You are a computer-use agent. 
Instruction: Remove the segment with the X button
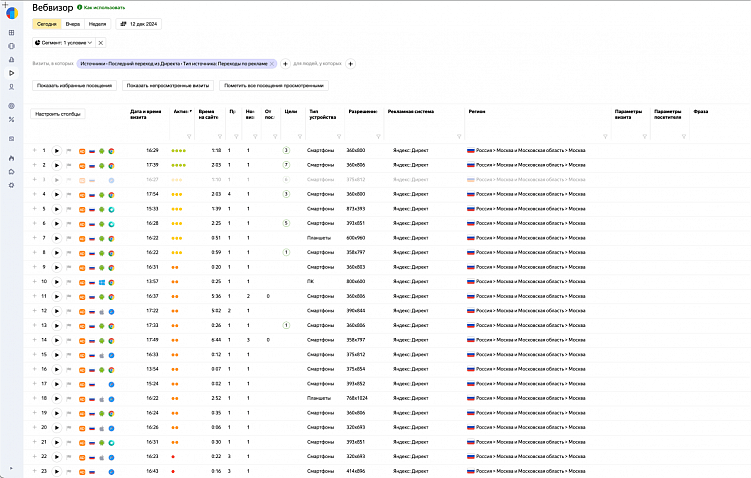point(100,43)
